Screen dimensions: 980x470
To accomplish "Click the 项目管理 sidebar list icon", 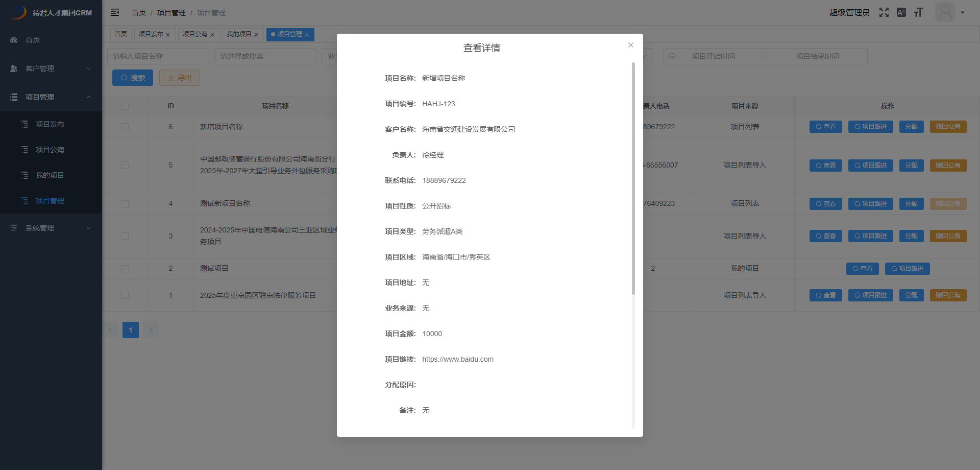I will pos(14,97).
